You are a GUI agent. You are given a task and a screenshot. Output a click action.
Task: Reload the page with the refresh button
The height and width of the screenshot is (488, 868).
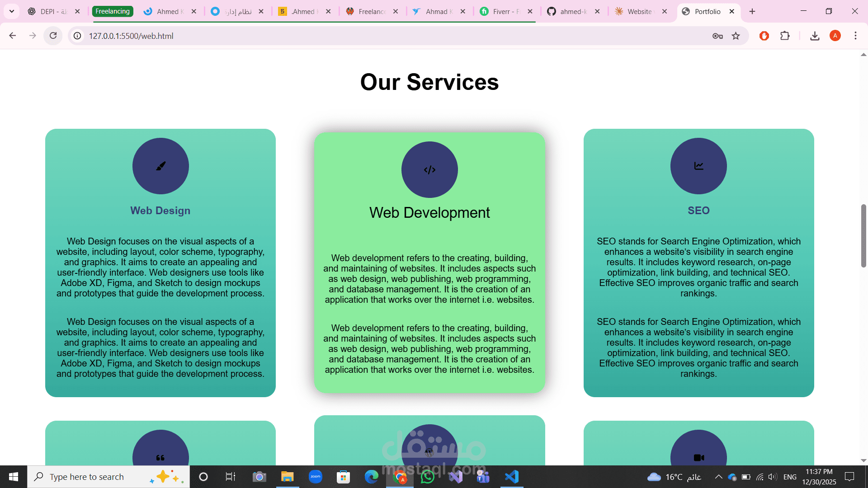[x=53, y=36]
